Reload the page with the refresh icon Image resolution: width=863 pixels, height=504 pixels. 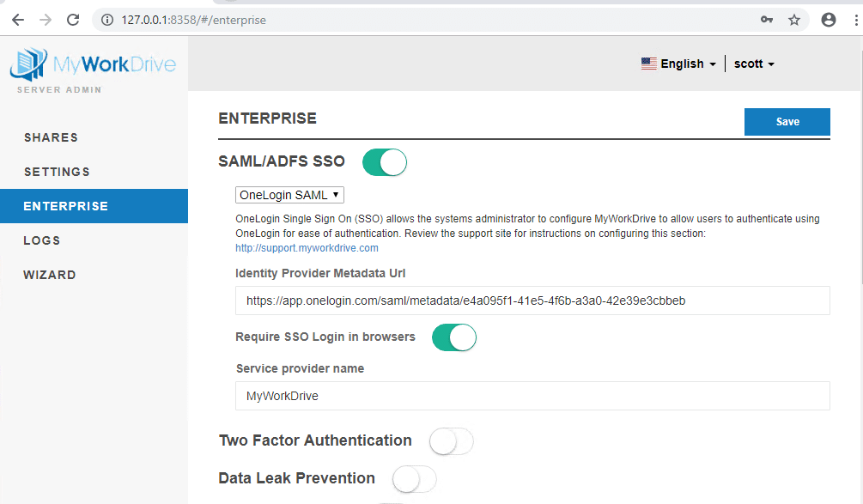click(x=73, y=20)
